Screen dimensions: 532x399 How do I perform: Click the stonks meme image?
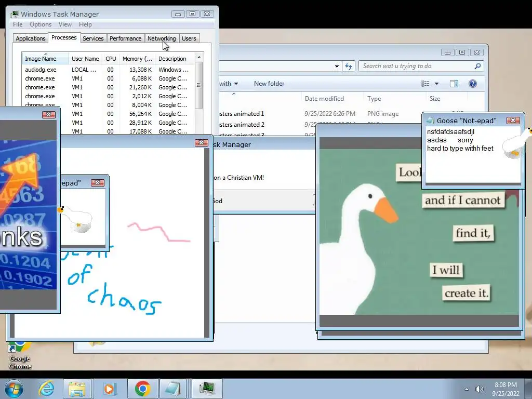[x=28, y=215]
